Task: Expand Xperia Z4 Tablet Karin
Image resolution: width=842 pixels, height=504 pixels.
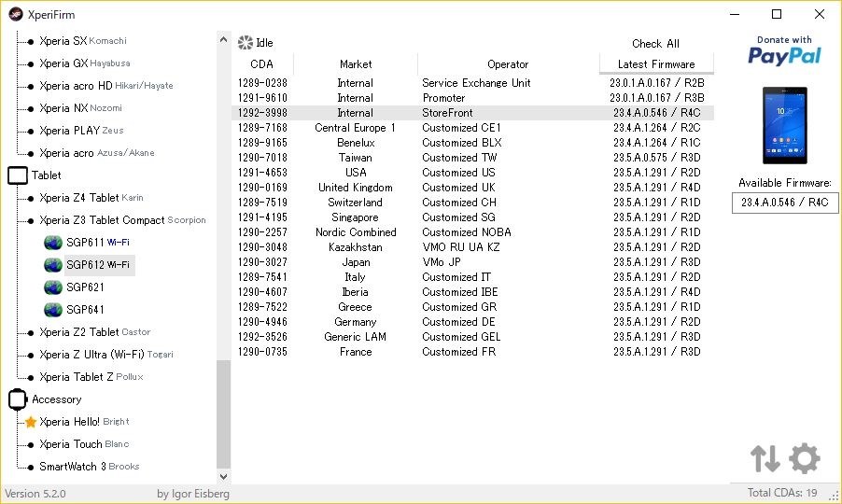Action: point(91,198)
